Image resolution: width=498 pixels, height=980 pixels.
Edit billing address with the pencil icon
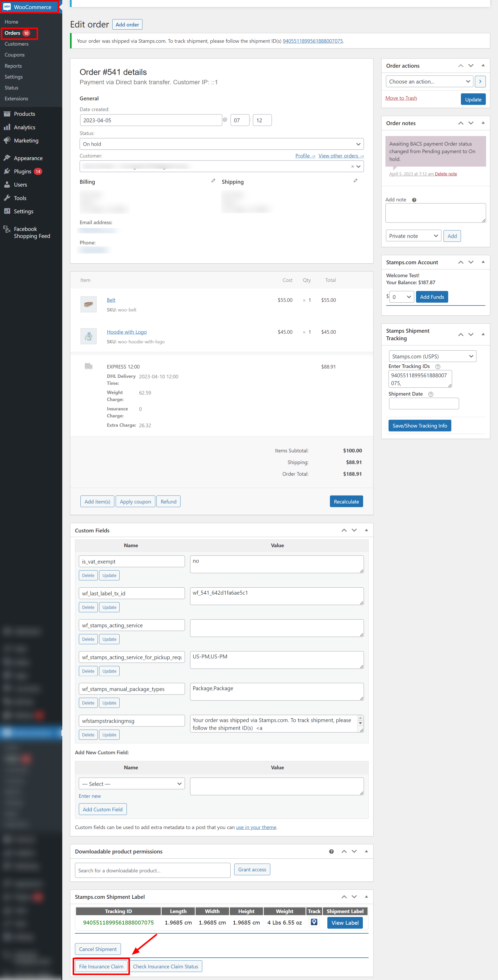(x=213, y=180)
